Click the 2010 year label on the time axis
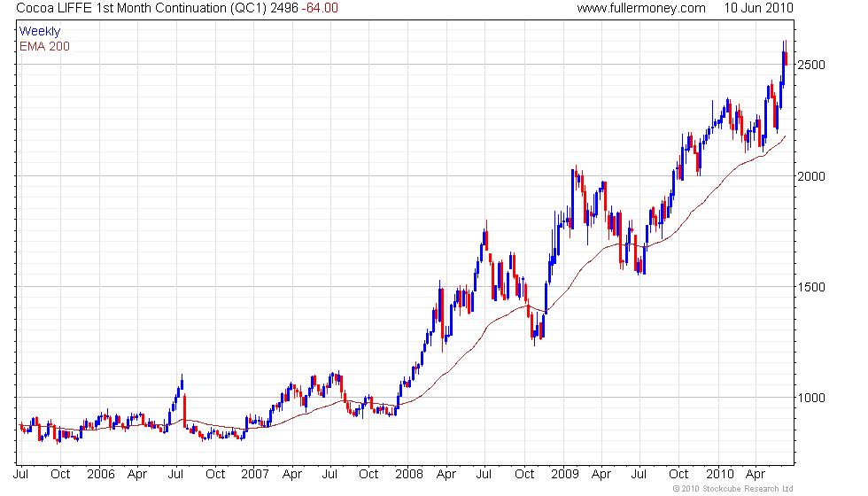The image size is (868, 496). (719, 475)
